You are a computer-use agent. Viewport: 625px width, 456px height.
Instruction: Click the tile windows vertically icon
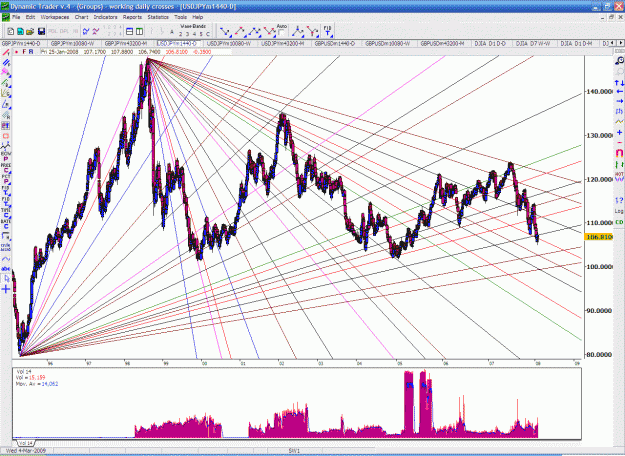coord(139,31)
